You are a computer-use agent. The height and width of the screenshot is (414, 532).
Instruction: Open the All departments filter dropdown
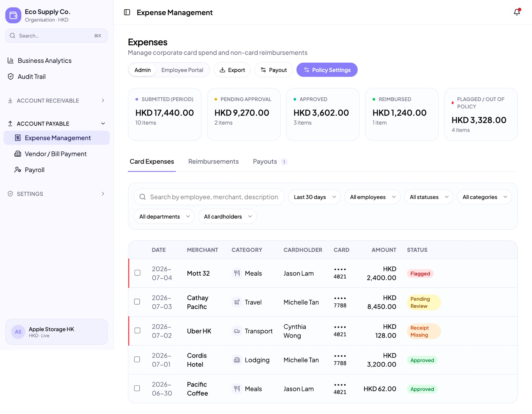(x=164, y=216)
